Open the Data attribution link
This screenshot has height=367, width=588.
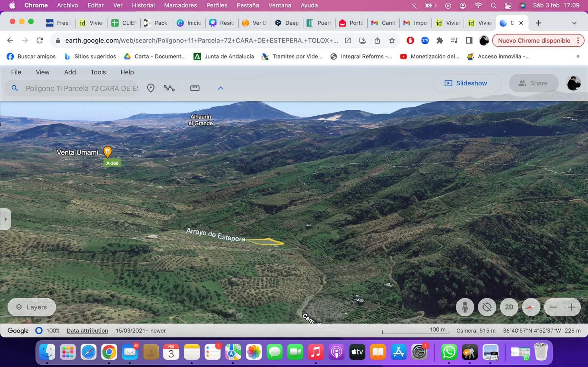[87, 331]
